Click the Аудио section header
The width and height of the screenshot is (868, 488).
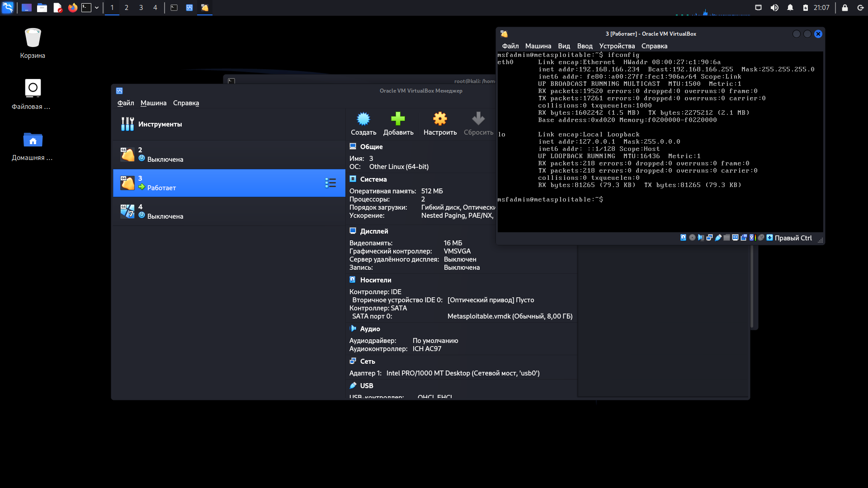click(x=370, y=329)
